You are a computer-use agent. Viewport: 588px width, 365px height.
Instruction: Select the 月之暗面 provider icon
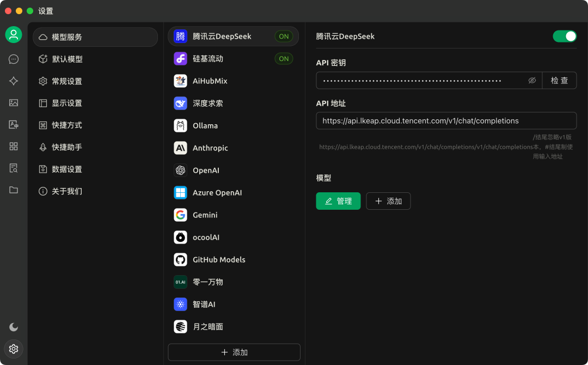pyautogui.click(x=180, y=326)
